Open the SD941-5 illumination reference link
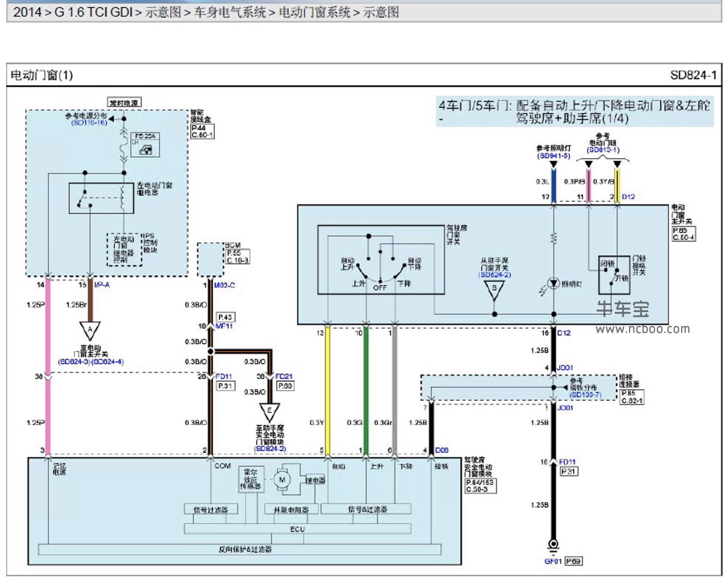Image resolution: width=728 pixels, height=585 pixels. point(553,156)
